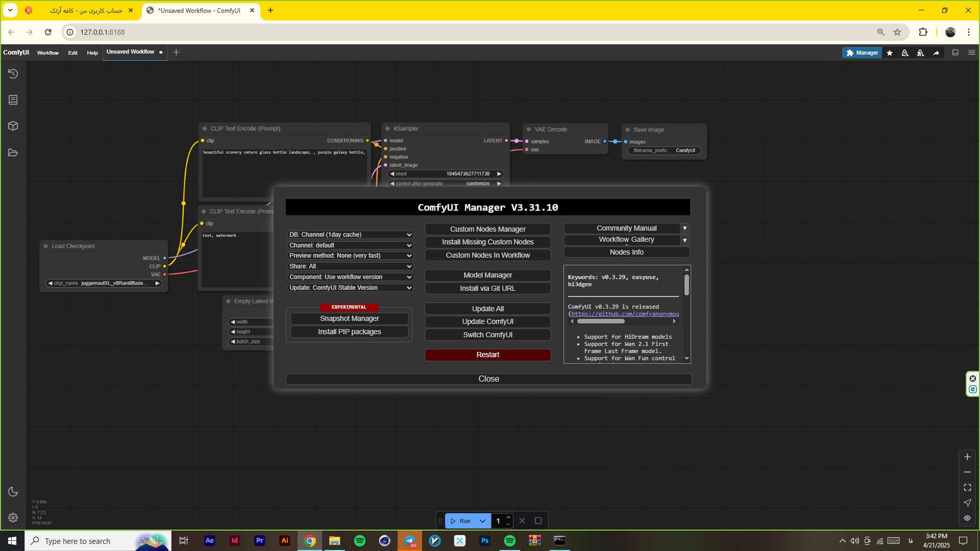Open the Help menu
Screen dimensions: 980x551
[92, 53]
